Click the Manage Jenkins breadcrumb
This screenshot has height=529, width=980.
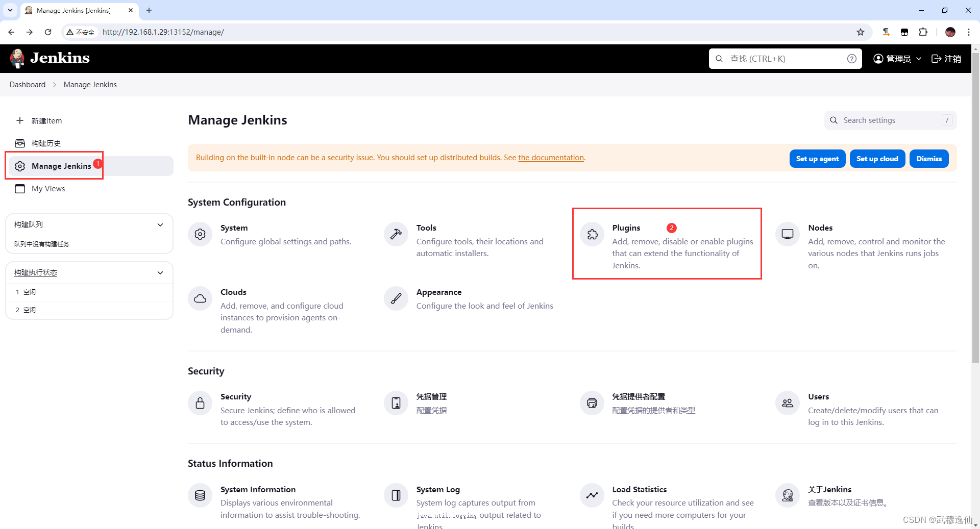(x=90, y=85)
